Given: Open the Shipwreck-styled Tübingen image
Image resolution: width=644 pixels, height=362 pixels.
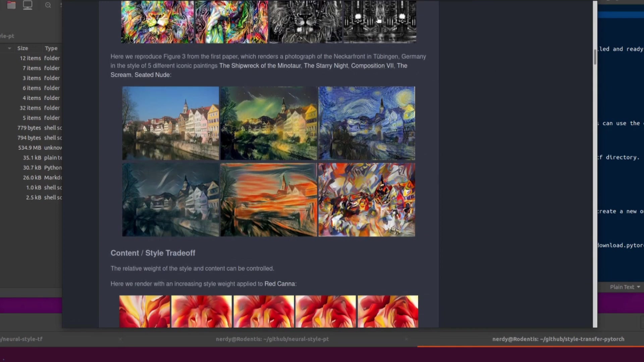Looking at the screenshot, I should tap(268, 123).
